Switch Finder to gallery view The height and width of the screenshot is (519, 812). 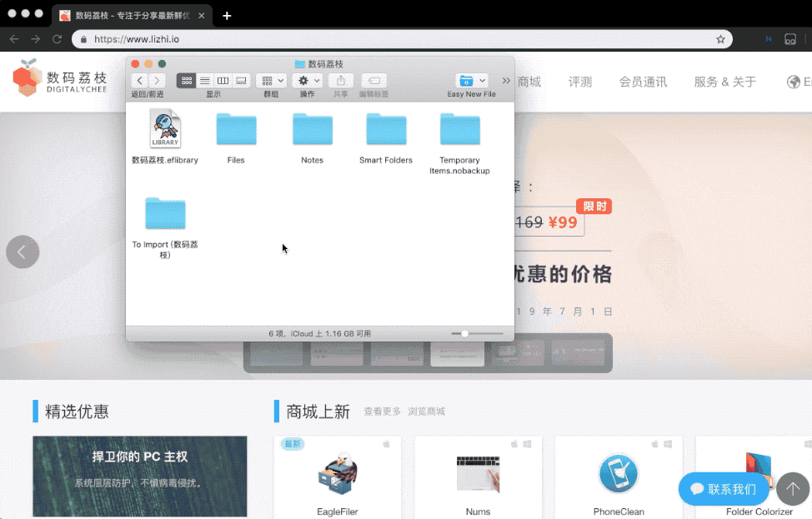tap(241, 81)
